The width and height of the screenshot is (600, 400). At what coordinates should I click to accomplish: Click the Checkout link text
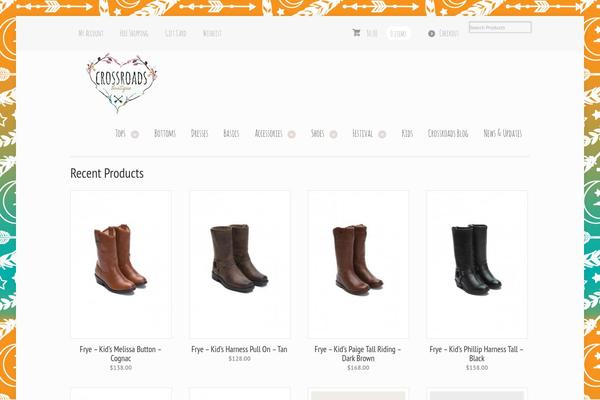[449, 33]
